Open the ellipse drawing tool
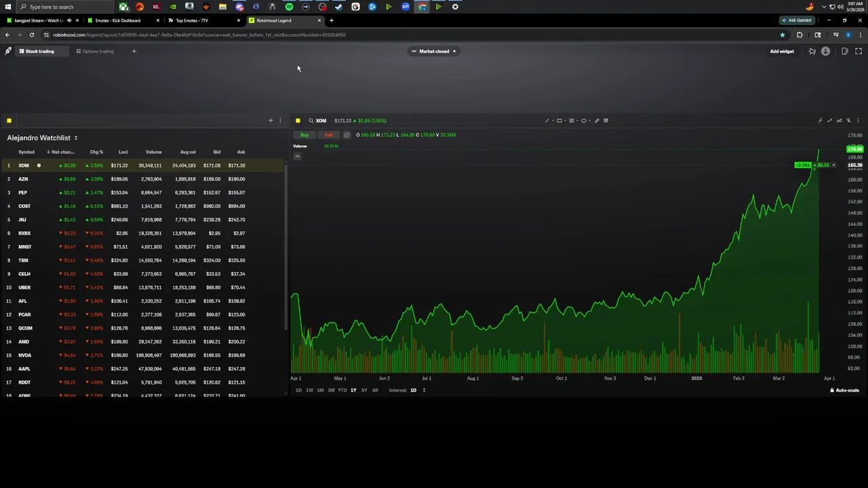 (x=584, y=121)
